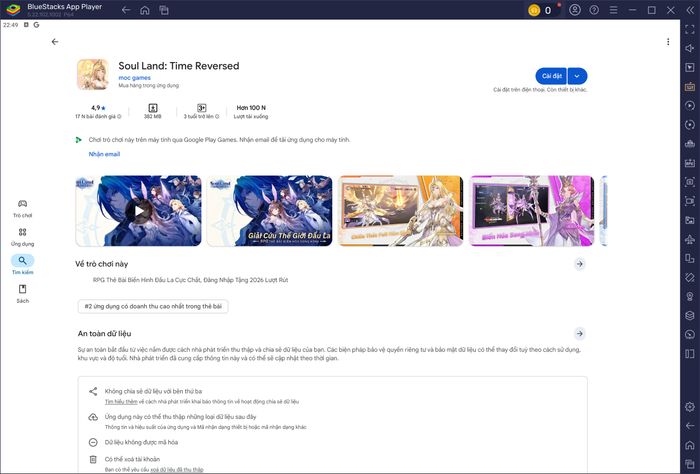Open the moc games developer page
The image size is (700, 474).
[x=134, y=78]
